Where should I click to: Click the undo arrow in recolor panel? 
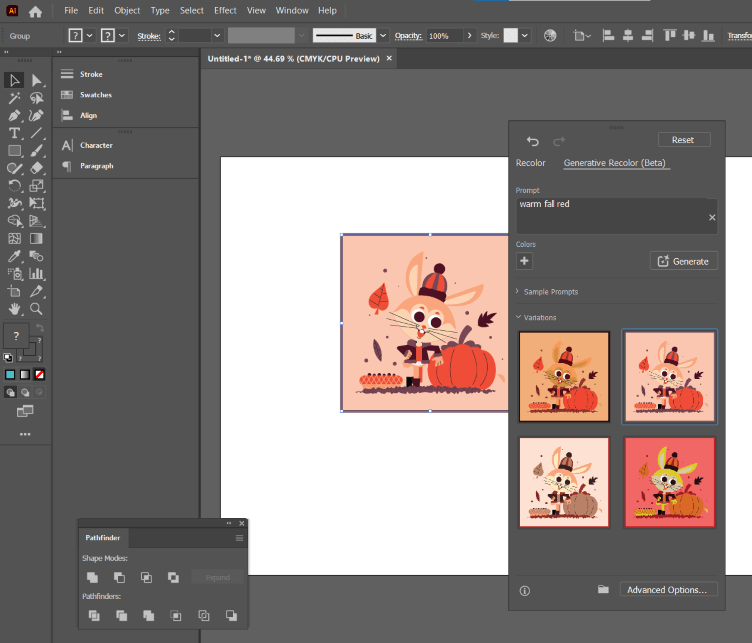pos(532,140)
